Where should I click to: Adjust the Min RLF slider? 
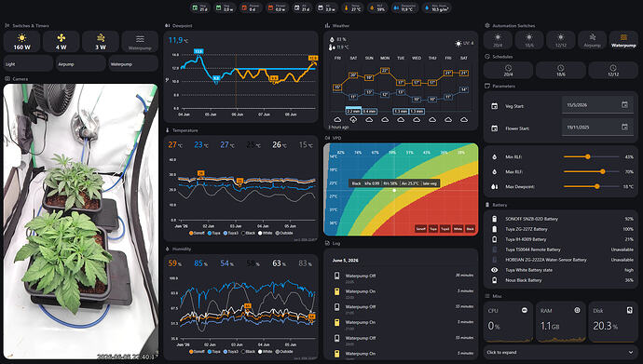(x=592, y=156)
